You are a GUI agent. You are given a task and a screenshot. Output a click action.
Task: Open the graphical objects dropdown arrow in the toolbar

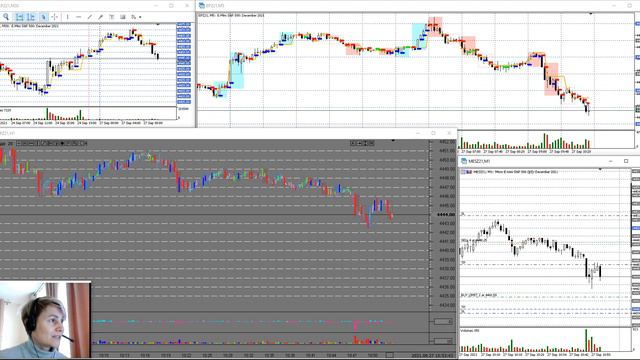point(140,17)
